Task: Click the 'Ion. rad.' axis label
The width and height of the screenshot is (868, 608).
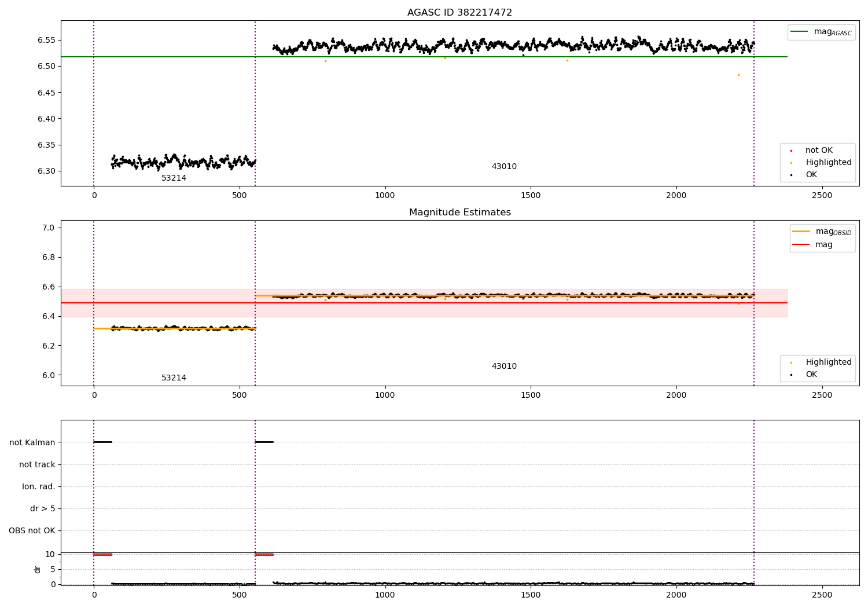Action: (x=39, y=486)
